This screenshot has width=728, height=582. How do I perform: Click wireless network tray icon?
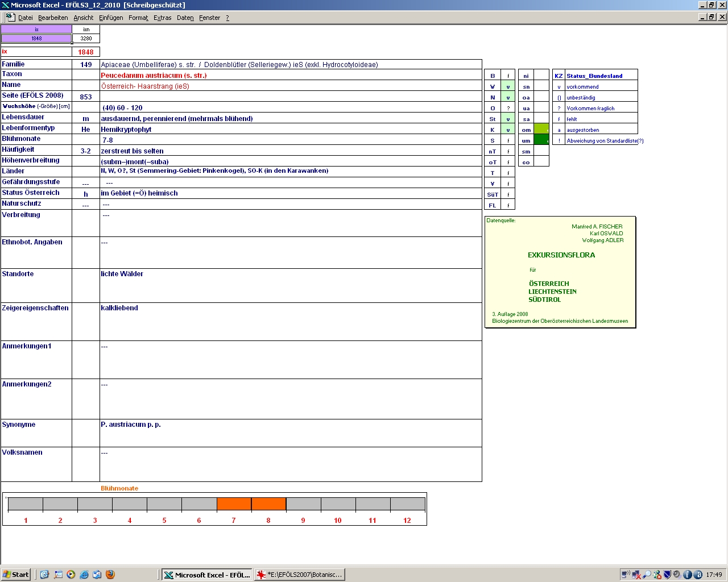(x=625, y=575)
